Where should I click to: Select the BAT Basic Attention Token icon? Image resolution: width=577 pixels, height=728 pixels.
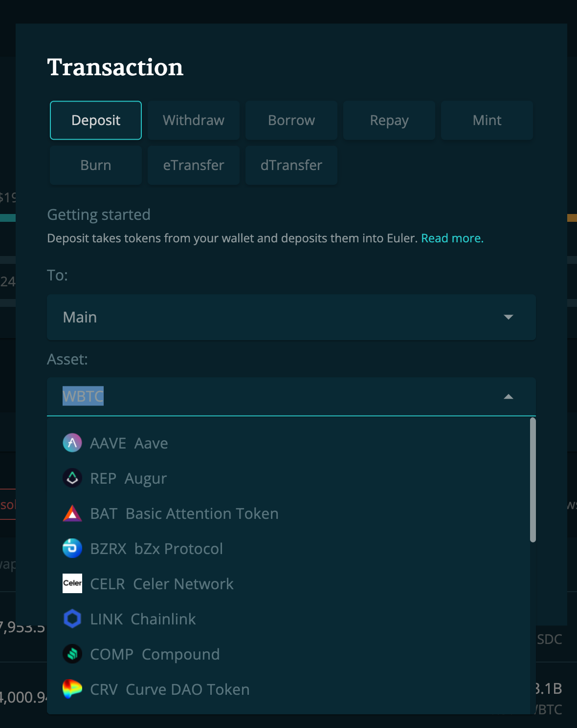[x=72, y=514]
